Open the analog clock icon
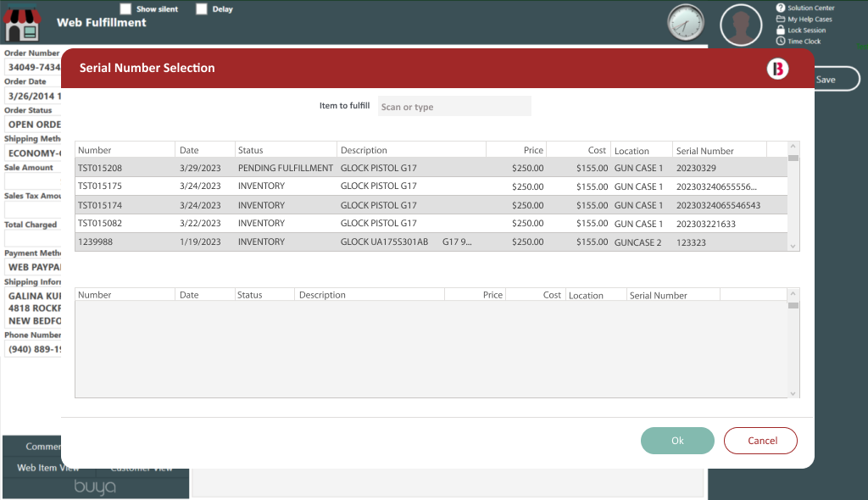868x500 pixels. click(686, 23)
